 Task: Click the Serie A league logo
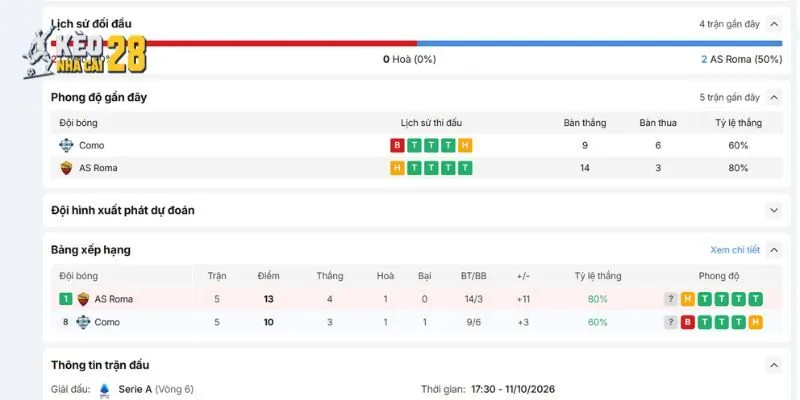click(105, 390)
